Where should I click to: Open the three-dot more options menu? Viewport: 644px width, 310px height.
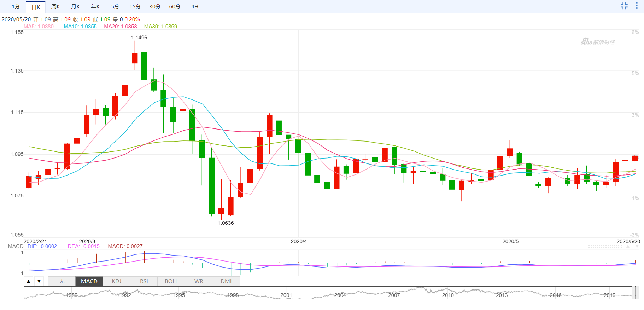[x=637, y=6]
